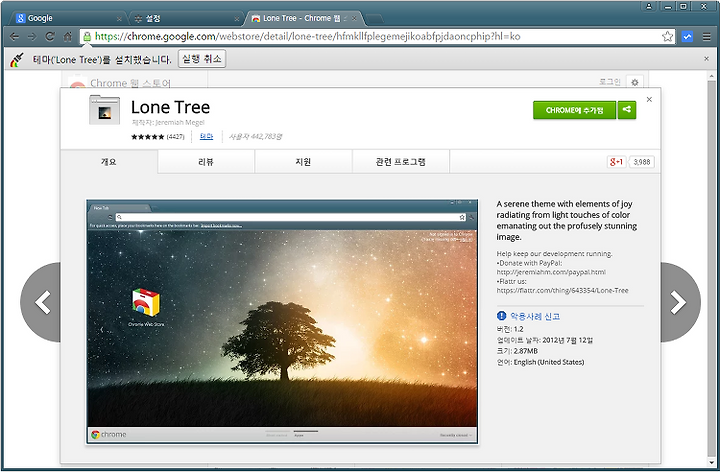Image resolution: width=720 pixels, height=472 pixels.
Task: Click the jeremiahm.com paypal URL text
Action: click(551, 272)
